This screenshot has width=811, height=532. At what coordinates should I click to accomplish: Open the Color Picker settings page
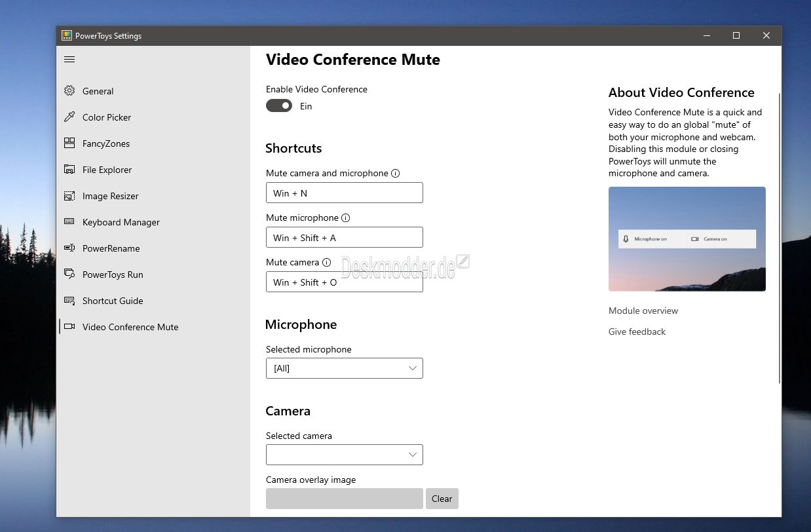coord(153,117)
